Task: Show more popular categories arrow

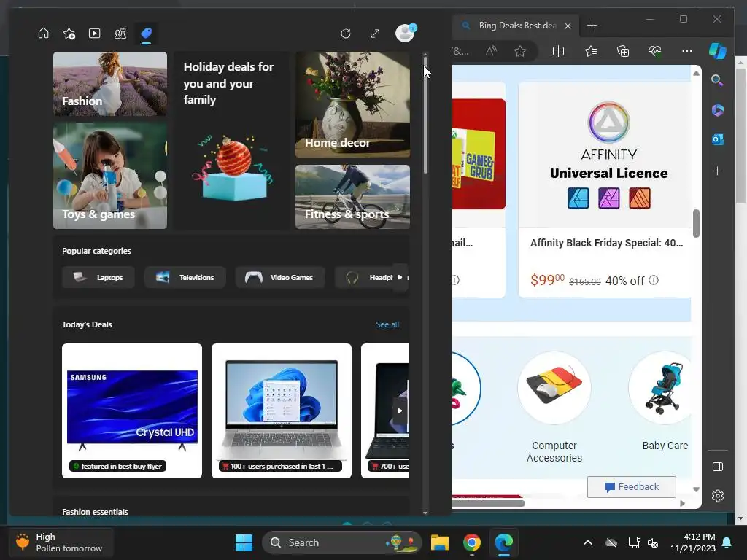Action: point(400,277)
